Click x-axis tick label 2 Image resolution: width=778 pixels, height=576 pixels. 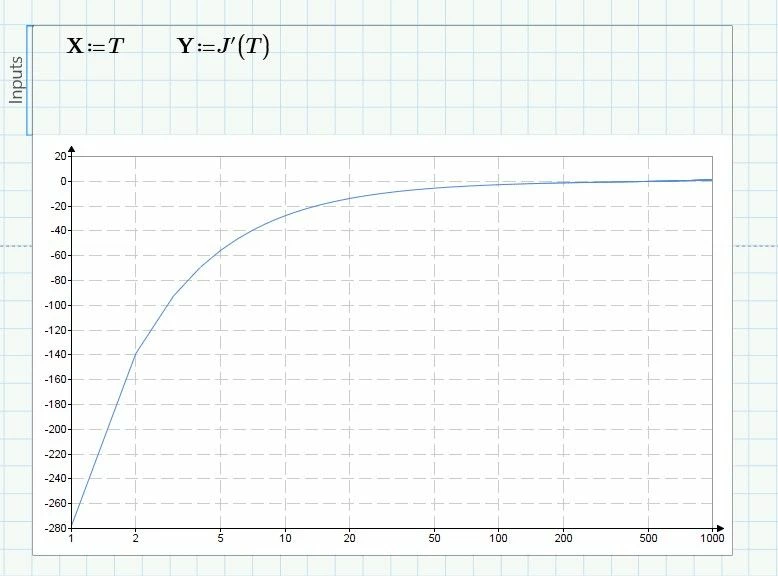point(135,538)
